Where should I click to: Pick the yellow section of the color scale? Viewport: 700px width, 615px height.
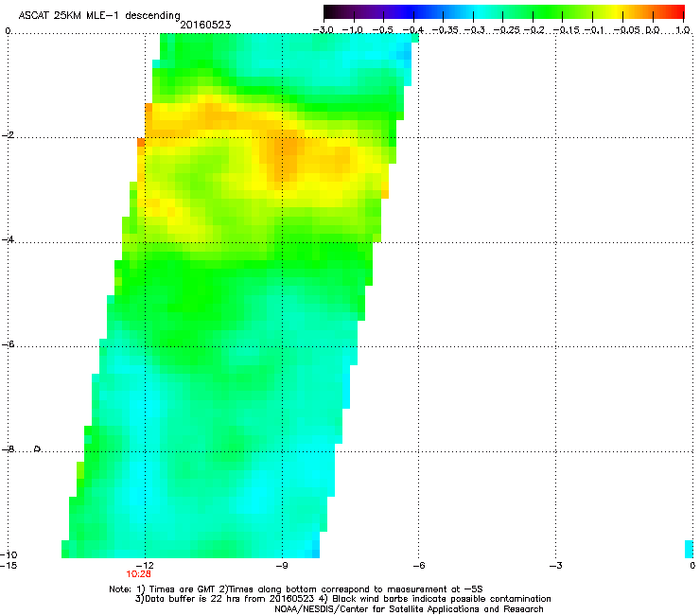[616, 11]
